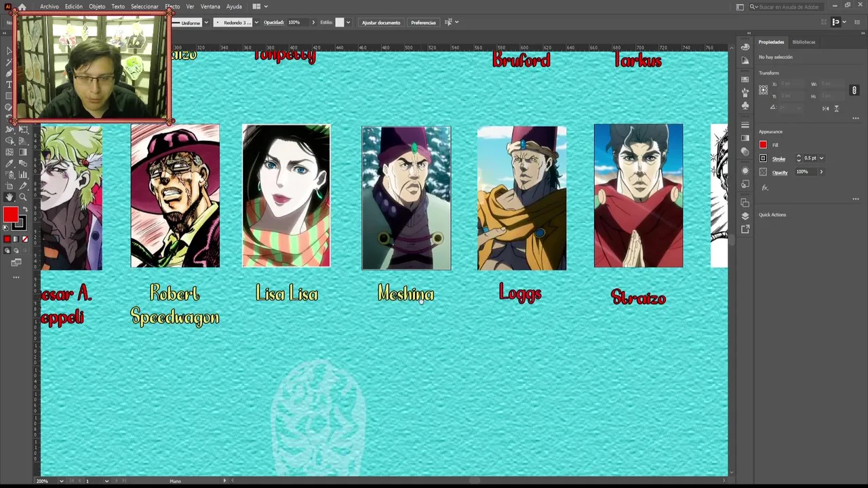The image size is (868, 488).
Task: Select the Zoom magnifier tool
Action: point(23,197)
